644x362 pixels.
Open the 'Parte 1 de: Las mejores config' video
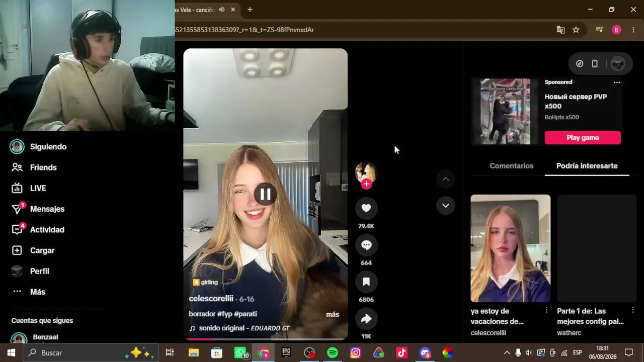coord(597,248)
